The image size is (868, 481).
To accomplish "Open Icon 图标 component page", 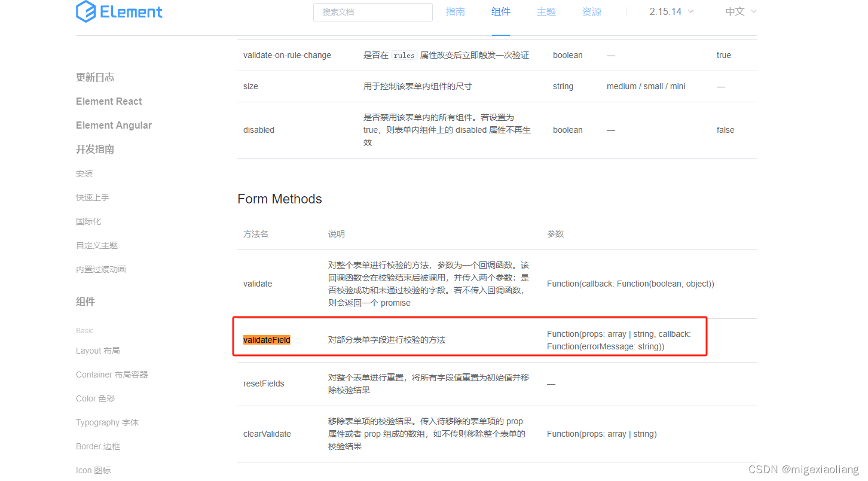I will [93, 470].
